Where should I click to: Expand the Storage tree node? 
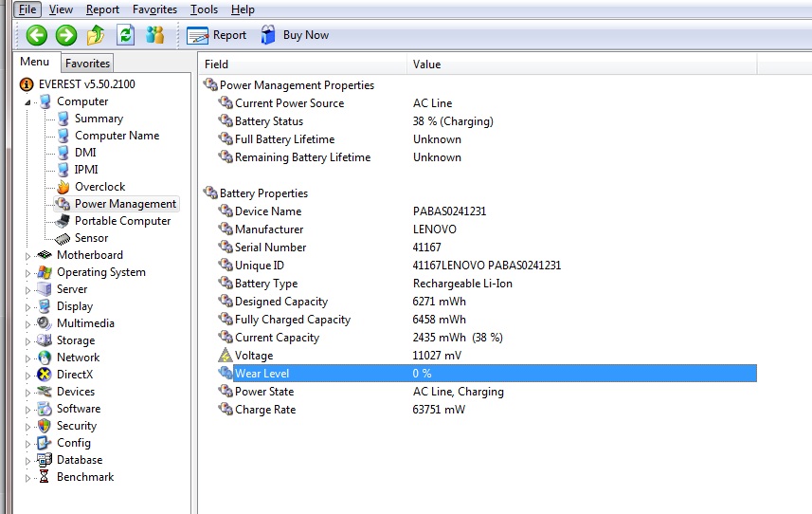click(x=27, y=340)
